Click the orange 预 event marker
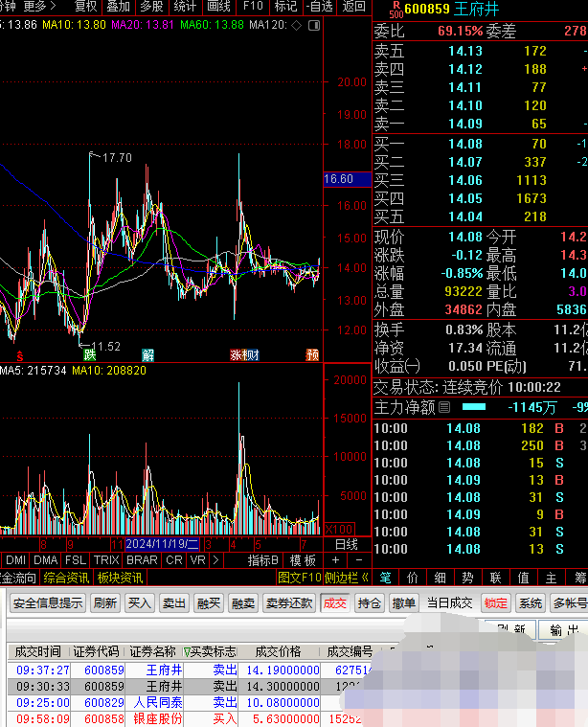 pos(312,355)
